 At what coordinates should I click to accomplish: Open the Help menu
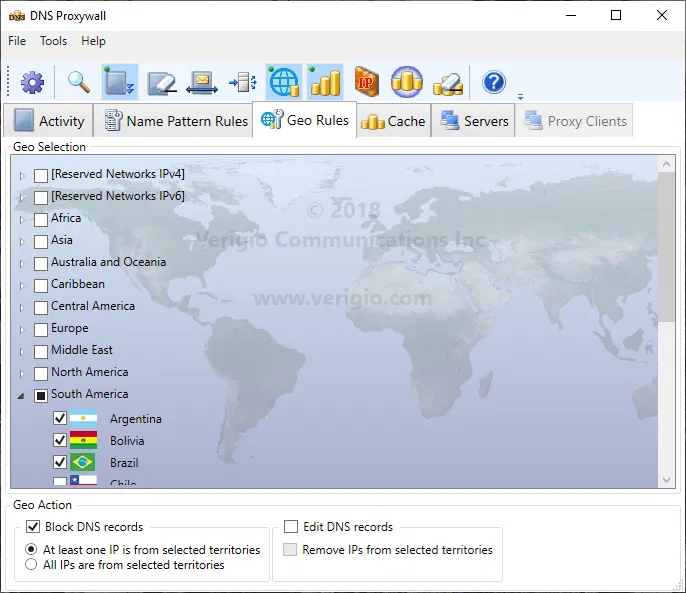93,41
